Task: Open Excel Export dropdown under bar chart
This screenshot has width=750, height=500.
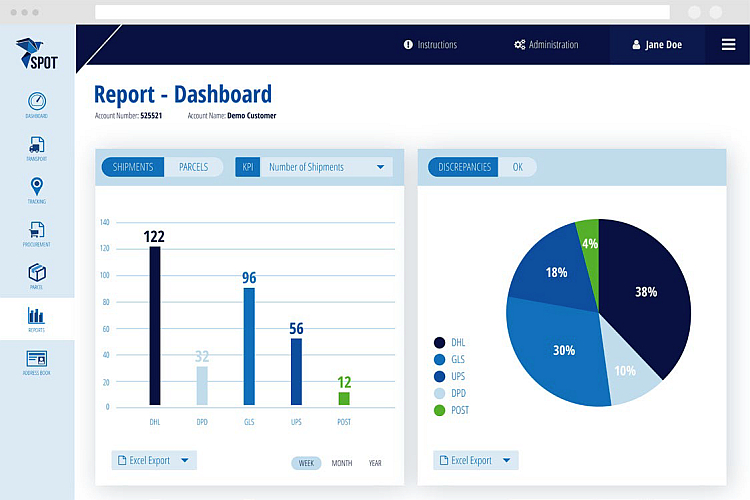Action: pyautogui.click(x=154, y=461)
